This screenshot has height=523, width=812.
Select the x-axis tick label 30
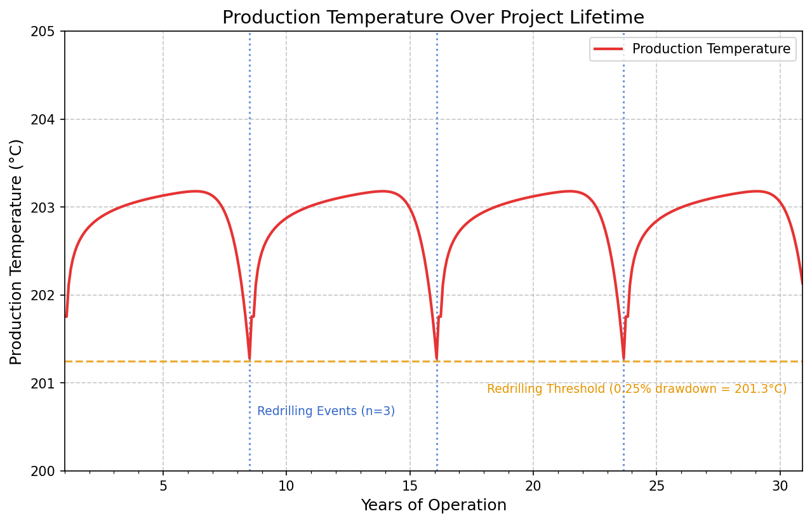pos(780,486)
